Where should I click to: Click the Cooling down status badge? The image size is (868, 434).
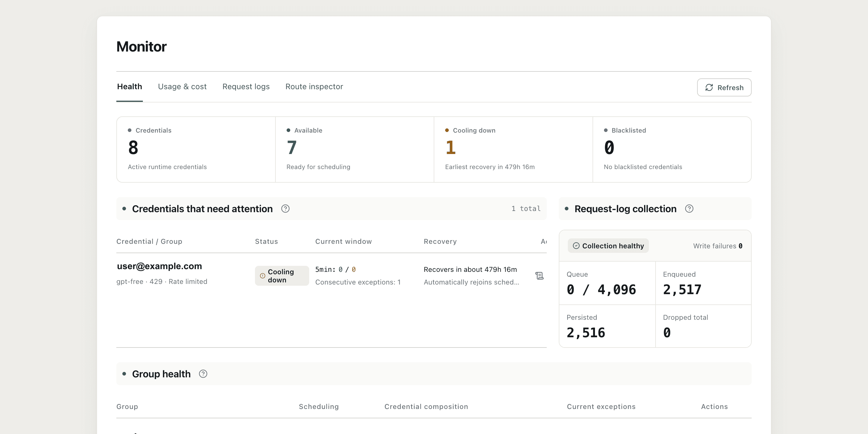(x=282, y=276)
